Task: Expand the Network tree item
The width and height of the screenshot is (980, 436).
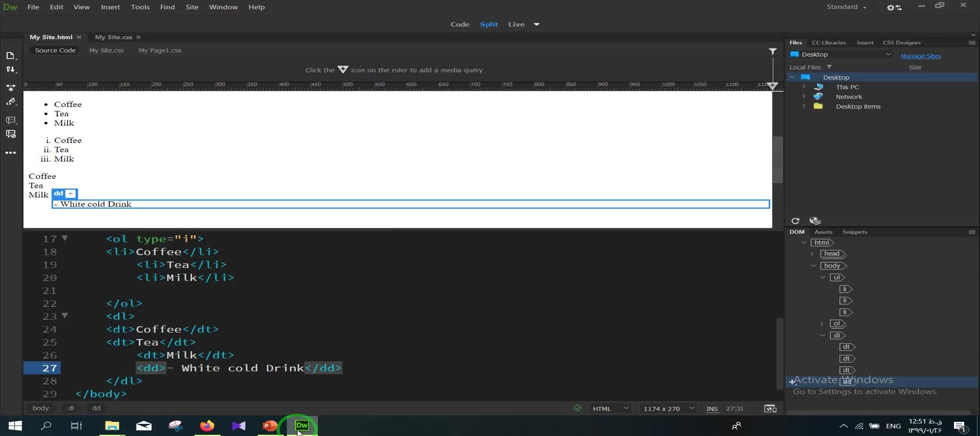Action: click(804, 97)
